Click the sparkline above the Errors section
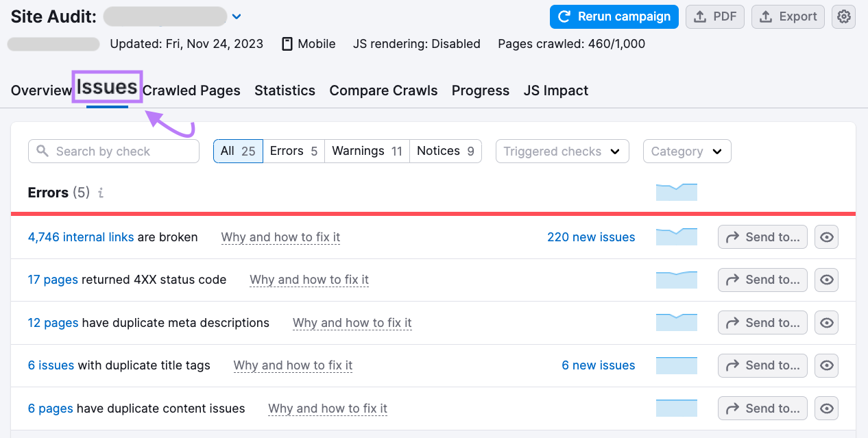868x438 pixels. [x=676, y=192]
